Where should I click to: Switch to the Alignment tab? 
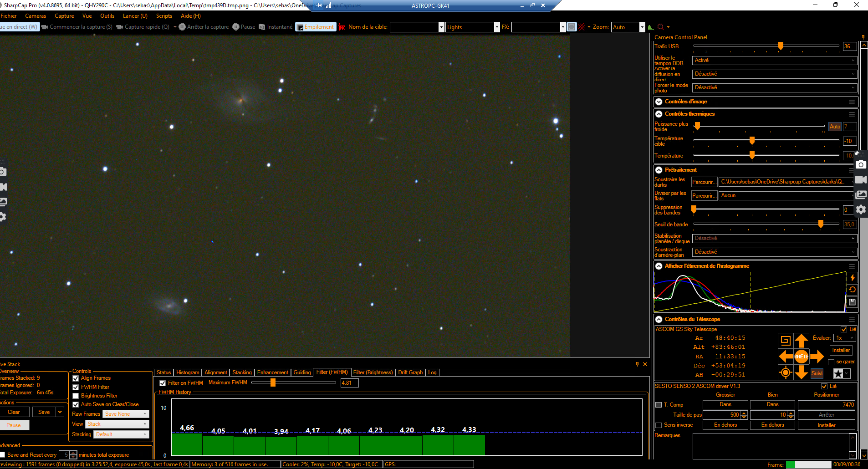(216, 372)
